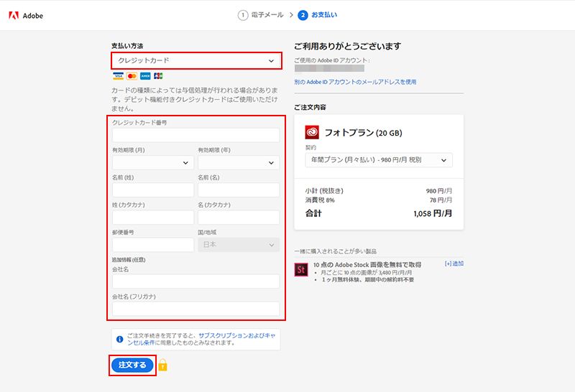
Task: Click the 消費税 8% label
Action: pos(320,200)
